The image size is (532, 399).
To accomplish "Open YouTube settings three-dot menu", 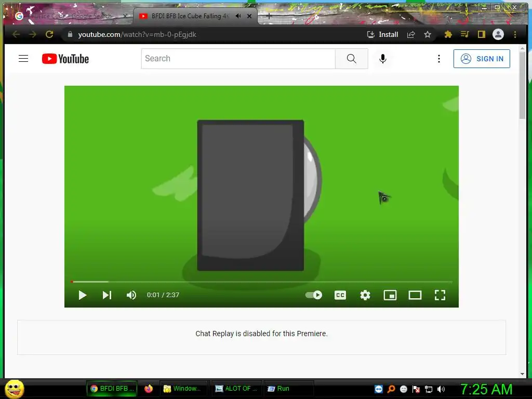I will point(439,59).
